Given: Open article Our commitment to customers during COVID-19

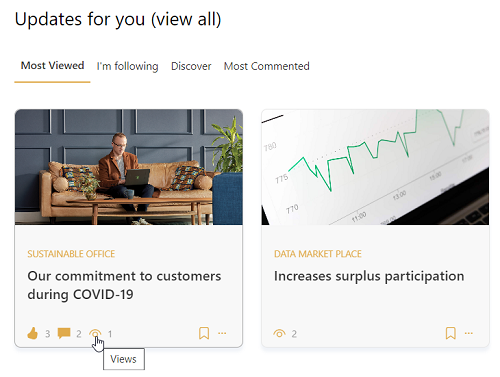Looking at the screenshot, I should point(124,285).
